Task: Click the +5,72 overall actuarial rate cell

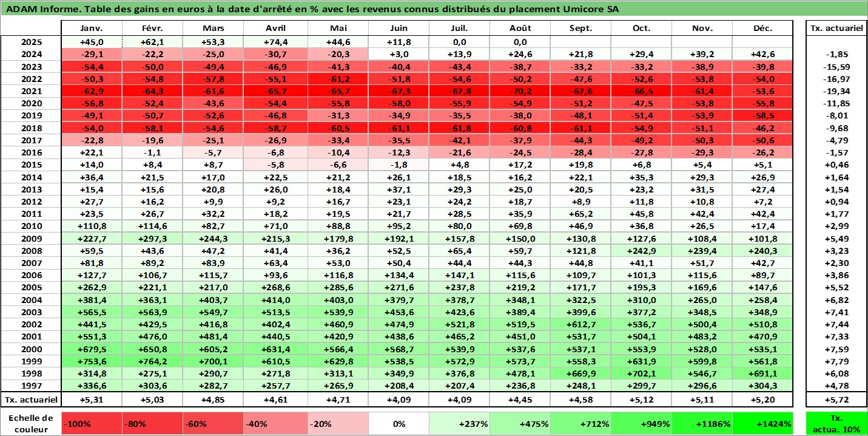Action: point(836,399)
